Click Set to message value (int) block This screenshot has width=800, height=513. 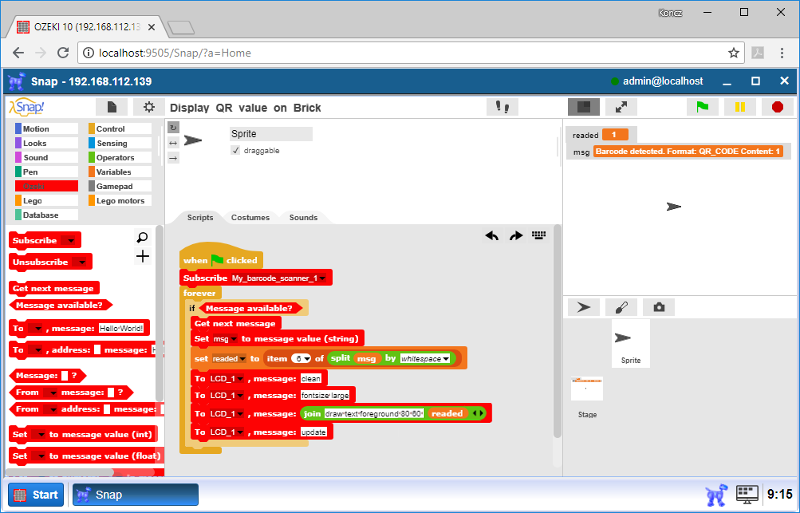83,434
